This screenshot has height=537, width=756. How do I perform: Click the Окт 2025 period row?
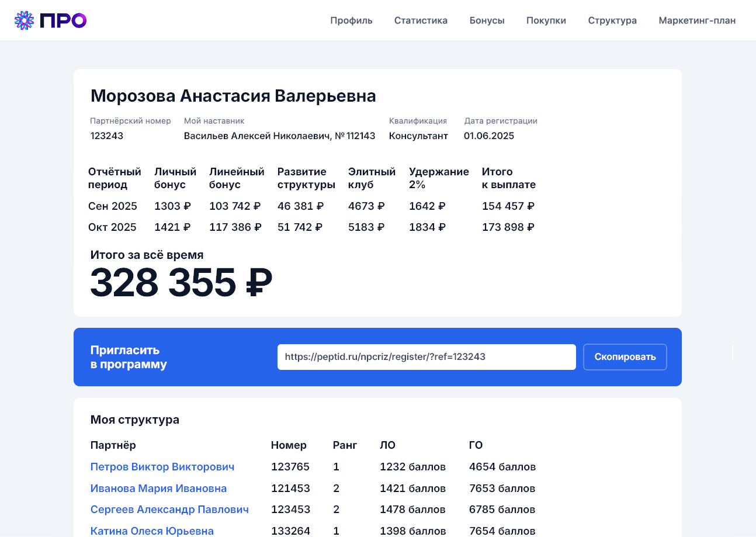click(x=311, y=227)
